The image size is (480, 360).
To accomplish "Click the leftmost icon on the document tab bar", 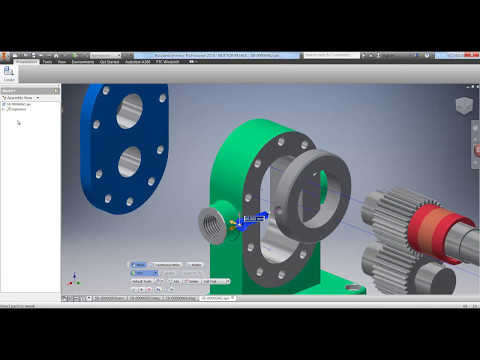I will click(x=64, y=298).
